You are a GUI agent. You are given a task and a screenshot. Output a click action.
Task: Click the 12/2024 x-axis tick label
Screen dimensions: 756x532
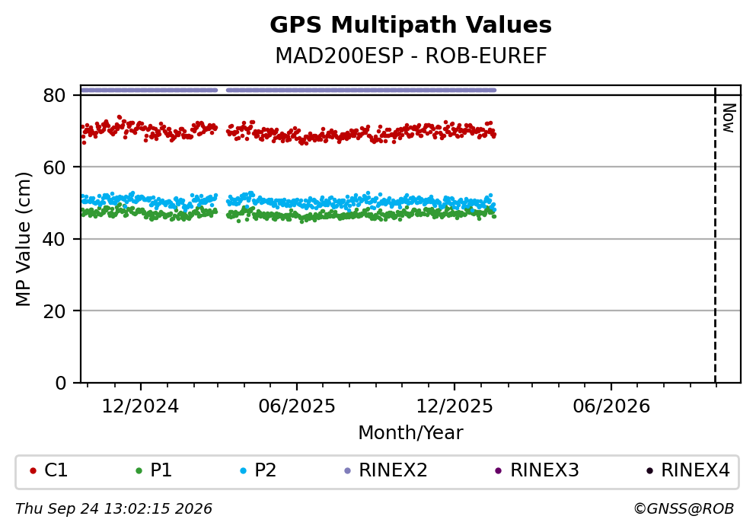pyautogui.click(x=140, y=406)
